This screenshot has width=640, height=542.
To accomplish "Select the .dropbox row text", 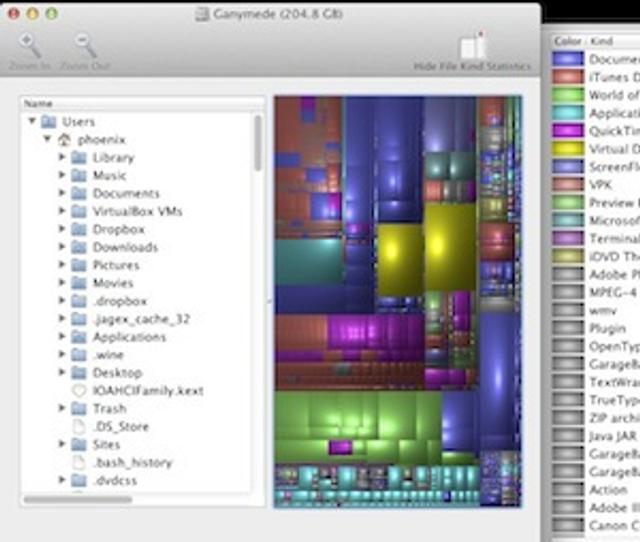I will 120,301.
